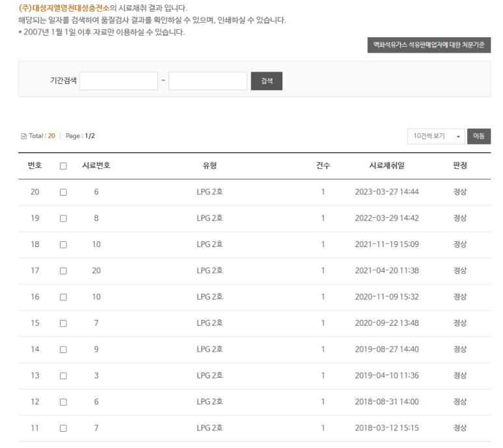Image resolution: width=503 pixels, height=448 pixels.
Task: Click the period search start date field
Action: point(118,81)
